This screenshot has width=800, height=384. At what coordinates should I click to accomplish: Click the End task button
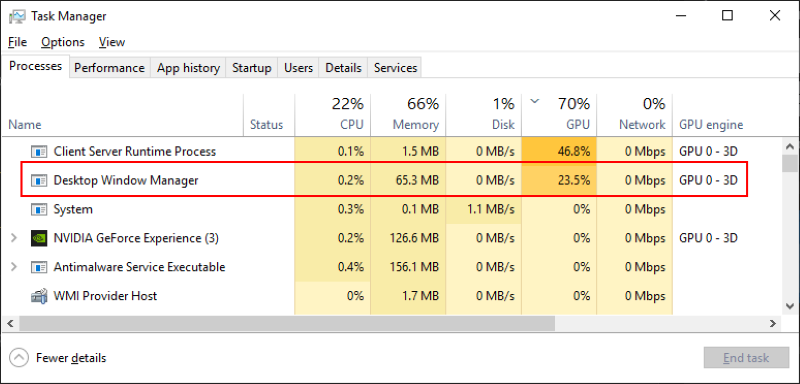746,358
